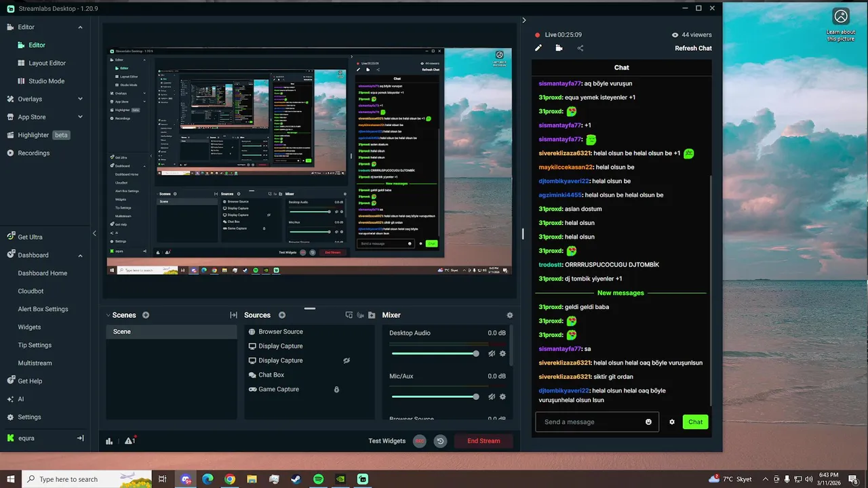The image size is (868, 488).
Task: Collapse the Scenes panel chevron
Action: (x=107, y=315)
